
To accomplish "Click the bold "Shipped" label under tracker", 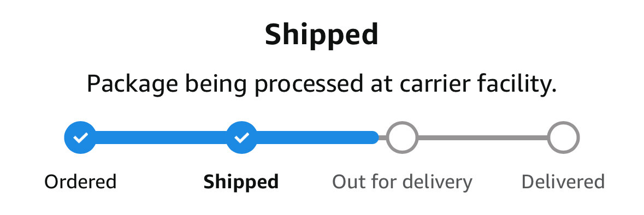I will pos(241,182).
